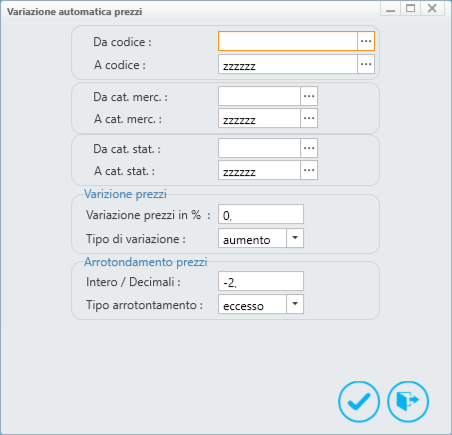The width and height of the screenshot is (452, 435).
Task: Focus the Da codice input field
Action: coord(288,41)
